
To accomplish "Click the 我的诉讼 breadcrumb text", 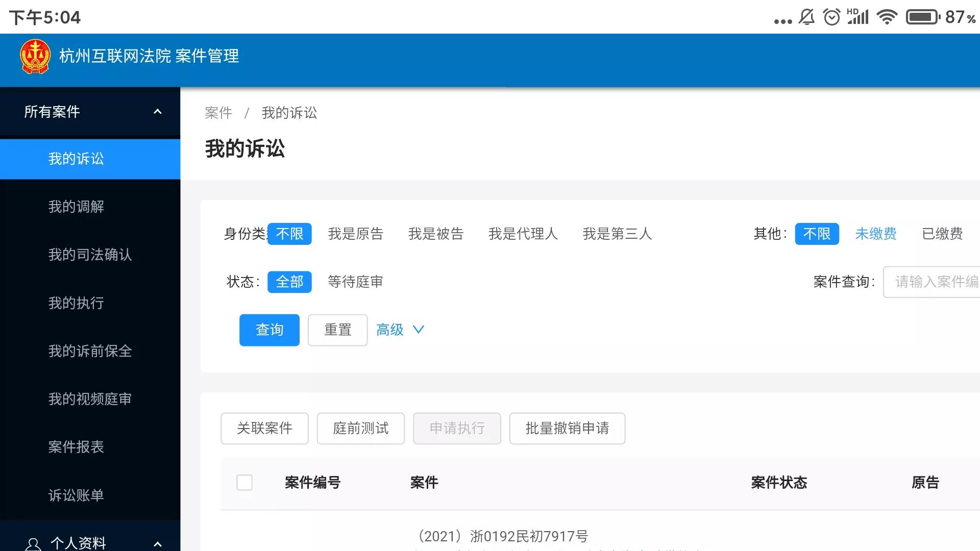I will [289, 113].
